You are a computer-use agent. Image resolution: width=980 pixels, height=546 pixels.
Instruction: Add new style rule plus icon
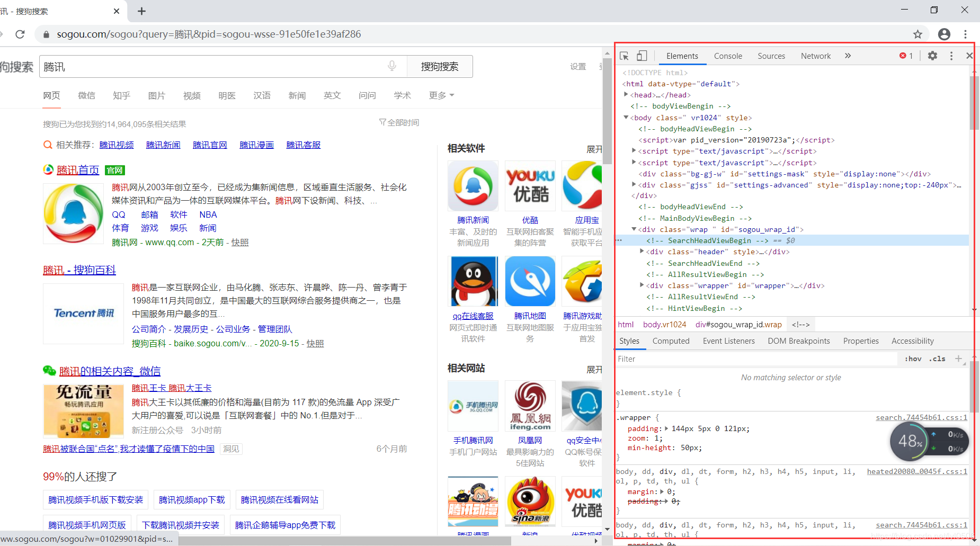pos(958,359)
